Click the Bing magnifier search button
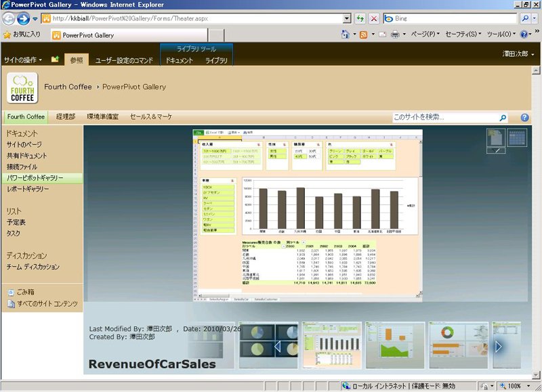 525,18
